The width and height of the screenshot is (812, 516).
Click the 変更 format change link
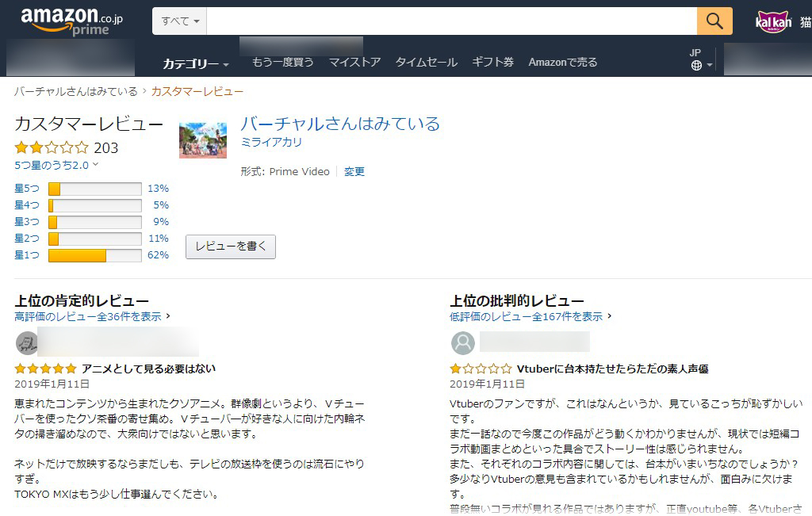pyautogui.click(x=354, y=172)
